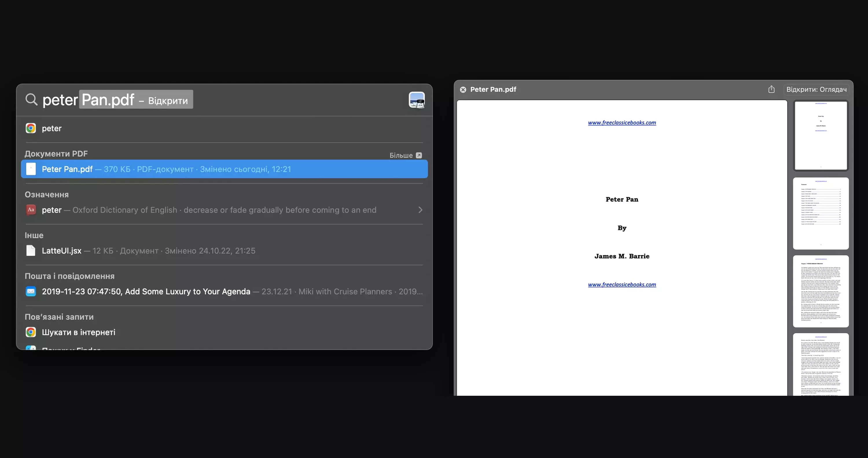Click the Dictionary icon next to peter
This screenshot has height=458, width=868.
pos(31,210)
